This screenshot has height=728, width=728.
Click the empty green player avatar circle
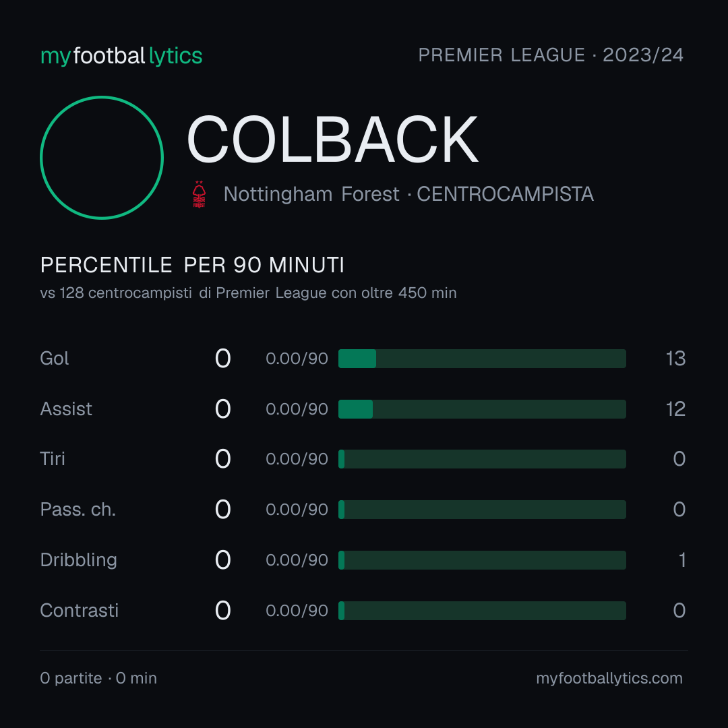(102, 157)
